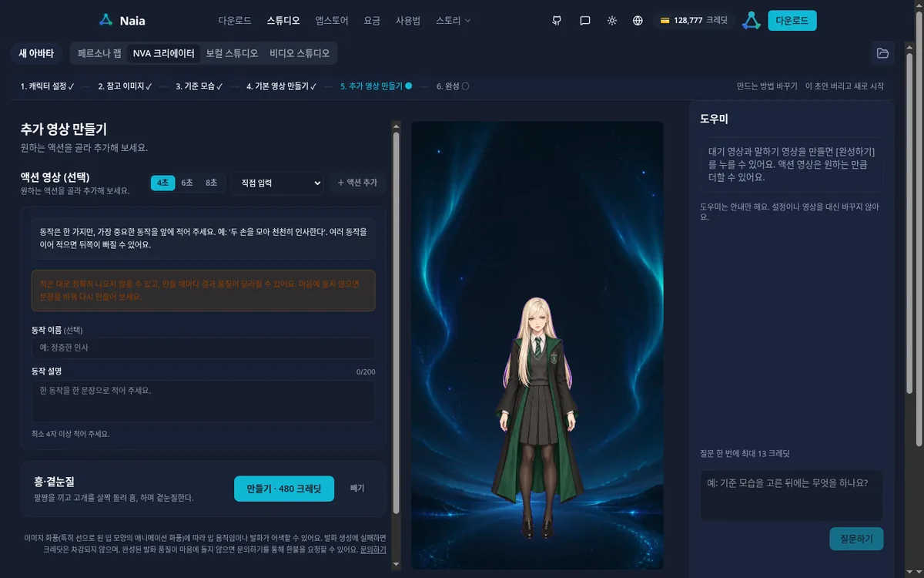The image size is (924, 578).
Task: Select step 5. 추가 영상 만들기
Action: [x=376, y=86]
